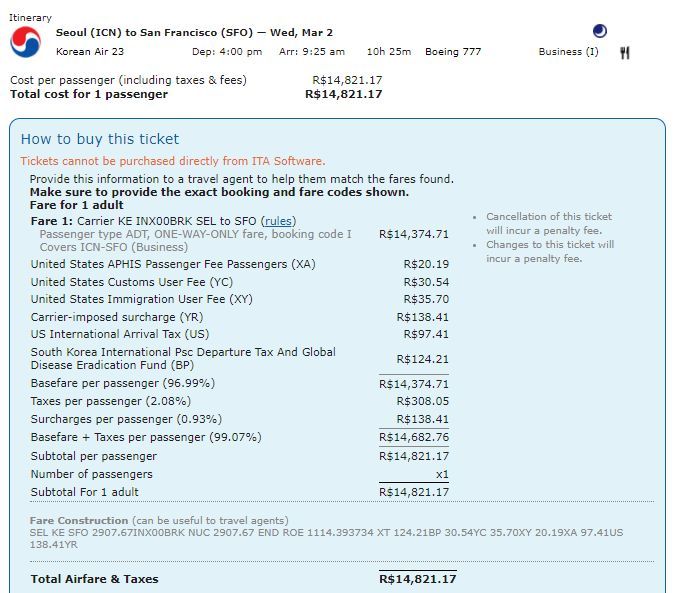The height and width of the screenshot is (593, 675).
Task: Click the Customs User Fee (YC) row
Action: (x=239, y=282)
